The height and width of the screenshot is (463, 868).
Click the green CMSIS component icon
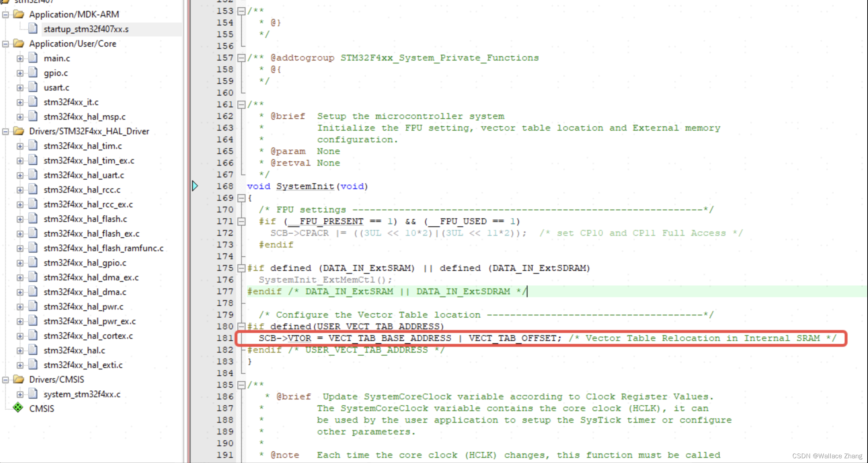coord(18,408)
